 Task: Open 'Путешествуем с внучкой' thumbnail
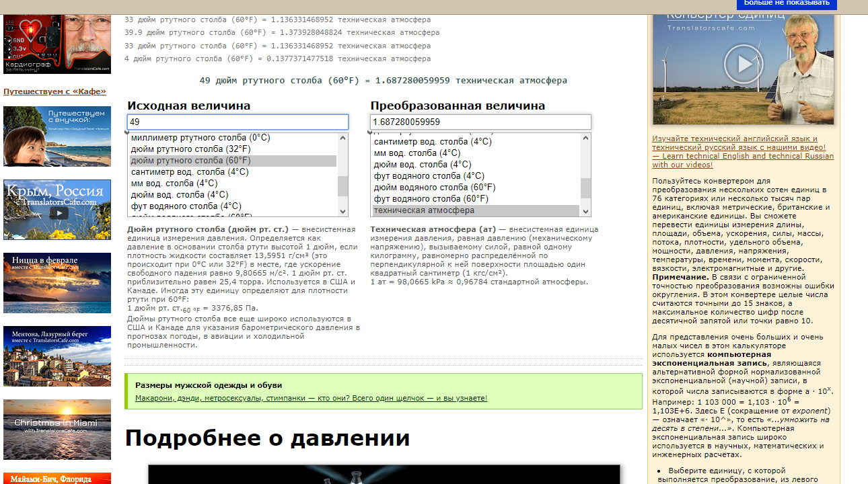(57, 136)
